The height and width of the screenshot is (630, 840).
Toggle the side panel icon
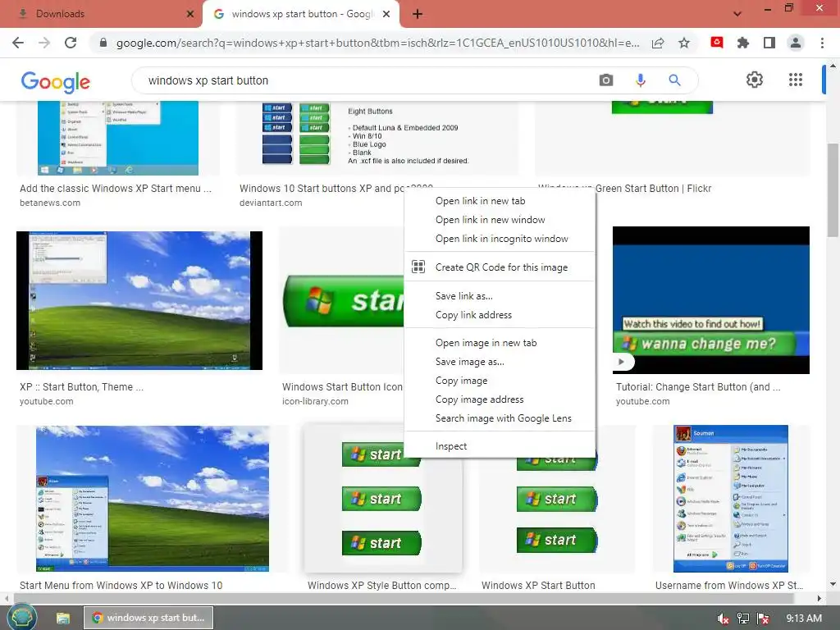pos(769,43)
